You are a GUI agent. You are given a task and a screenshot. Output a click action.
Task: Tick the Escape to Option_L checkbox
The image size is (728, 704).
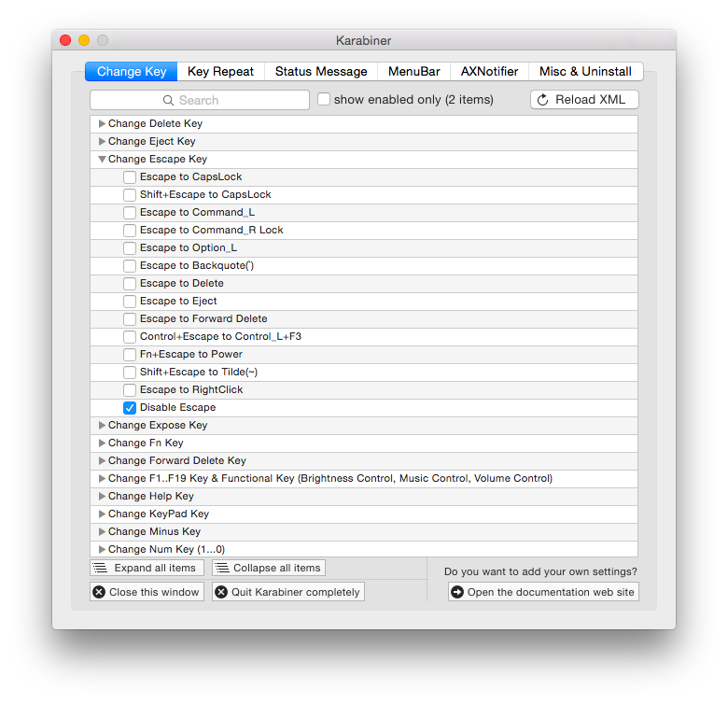point(130,248)
